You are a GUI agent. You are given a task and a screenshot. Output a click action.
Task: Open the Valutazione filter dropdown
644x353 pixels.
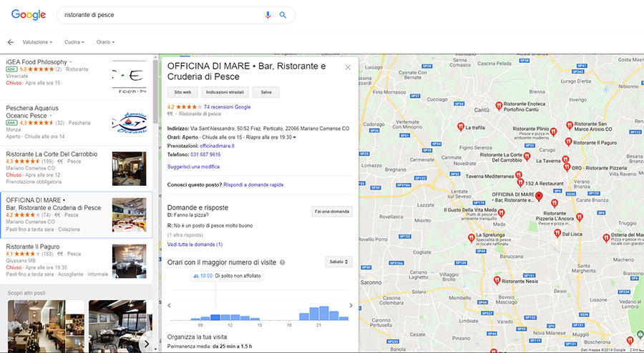(x=37, y=42)
